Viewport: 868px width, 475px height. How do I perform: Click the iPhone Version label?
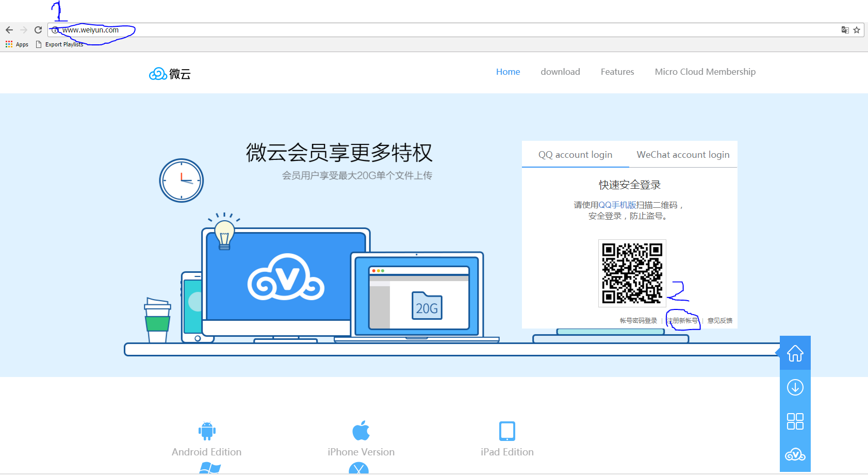tap(361, 452)
